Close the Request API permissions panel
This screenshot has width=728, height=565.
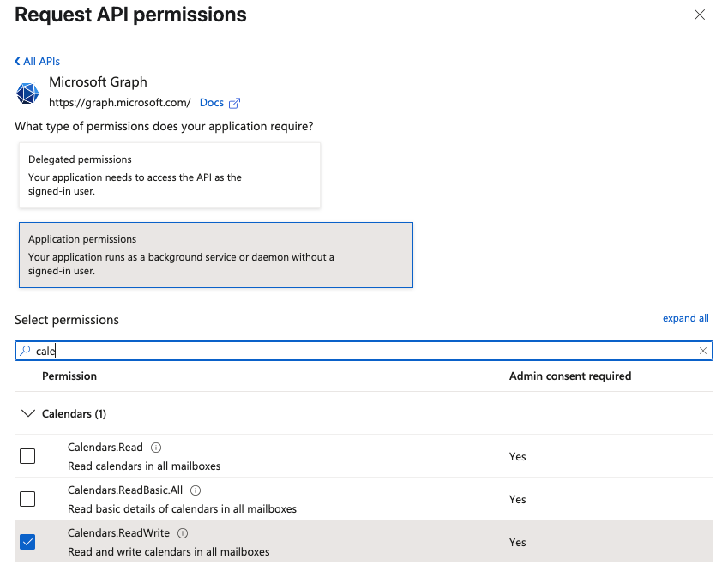(700, 15)
